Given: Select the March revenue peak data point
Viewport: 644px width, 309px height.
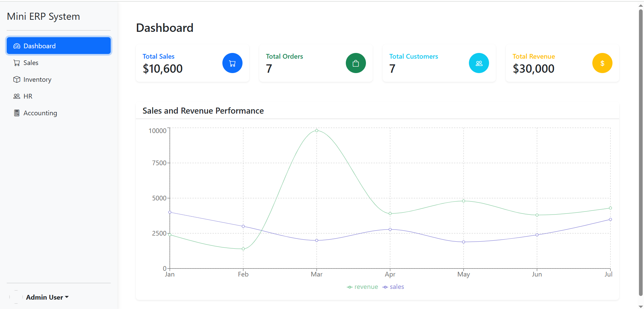Looking at the screenshot, I should coord(317,131).
